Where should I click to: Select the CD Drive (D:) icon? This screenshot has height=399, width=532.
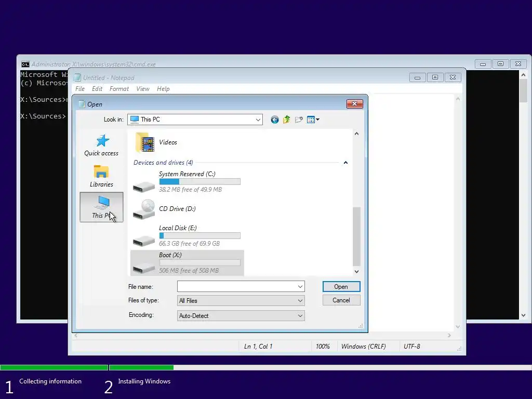[144, 209]
